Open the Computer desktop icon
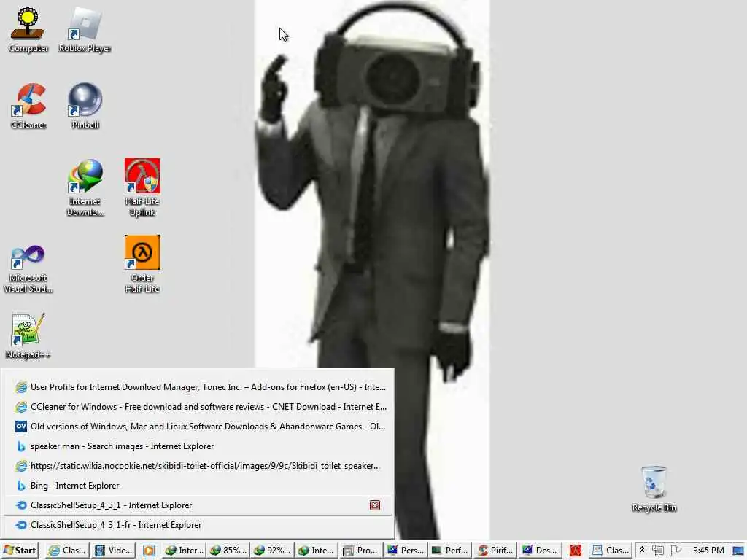 click(x=28, y=29)
